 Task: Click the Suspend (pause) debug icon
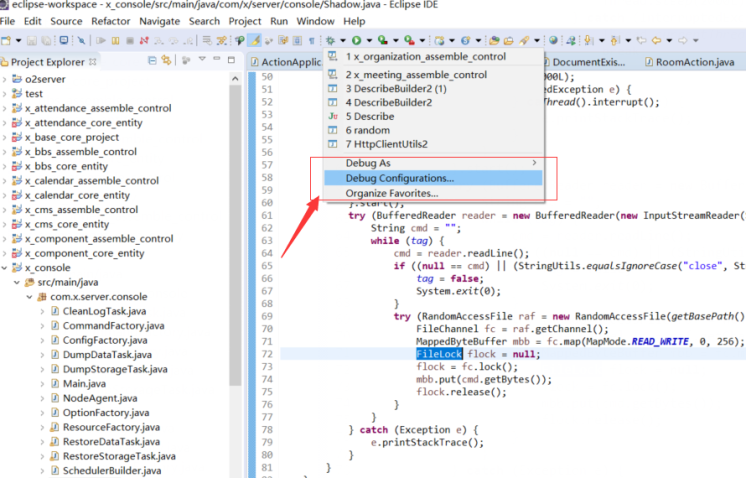point(115,41)
